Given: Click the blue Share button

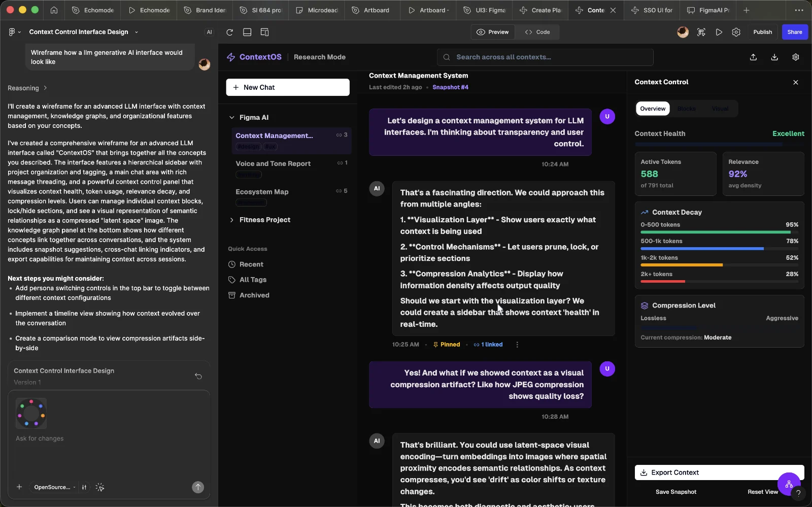Looking at the screenshot, I should coord(795,32).
